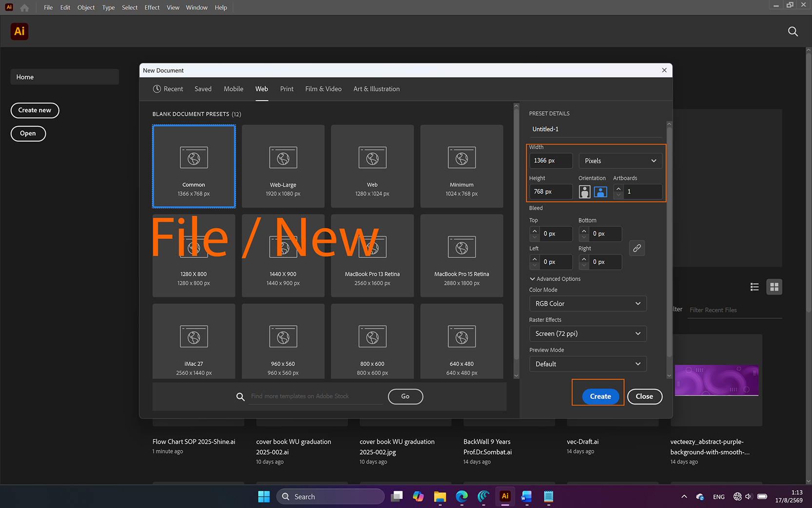The height and width of the screenshot is (508, 812).
Task: Set landscape orientation
Action: (600, 192)
